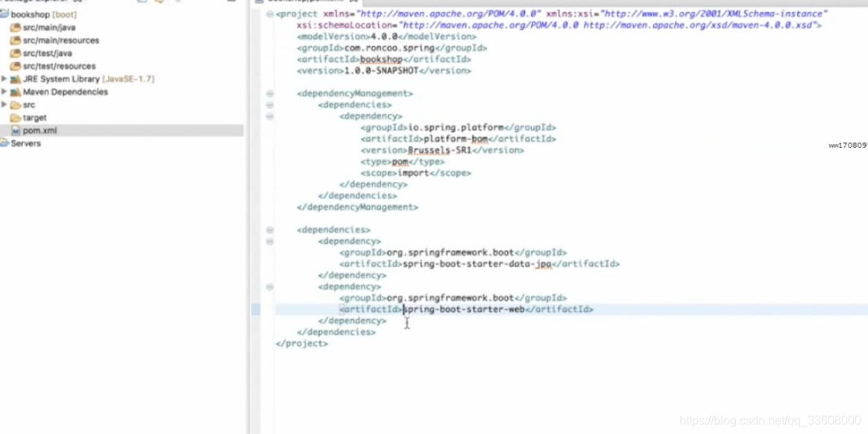The height and width of the screenshot is (434, 868).
Task: Click the JRE System Library icon
Action: (16, 79)
